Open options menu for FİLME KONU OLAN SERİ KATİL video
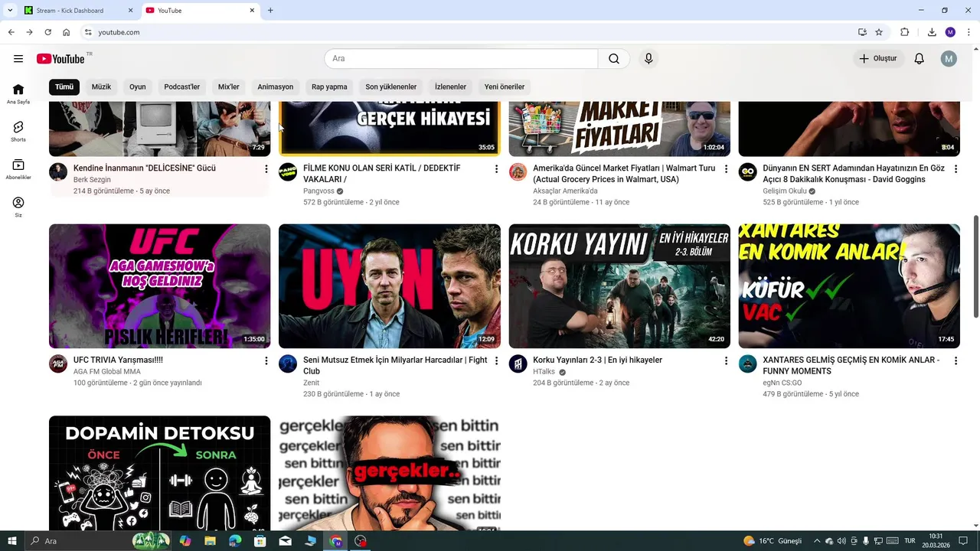 496,169
